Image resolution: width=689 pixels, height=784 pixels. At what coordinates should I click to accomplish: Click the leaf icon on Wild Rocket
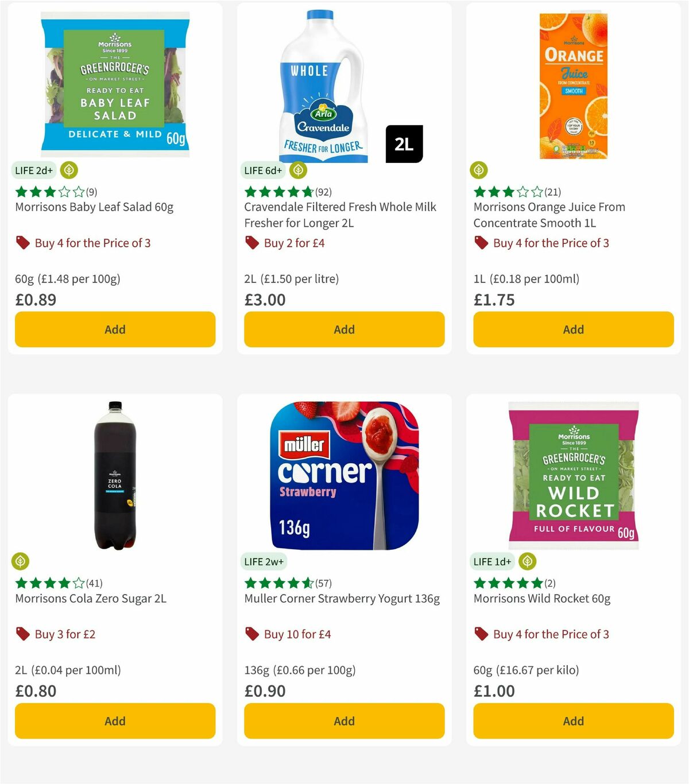tap(527, 561)
